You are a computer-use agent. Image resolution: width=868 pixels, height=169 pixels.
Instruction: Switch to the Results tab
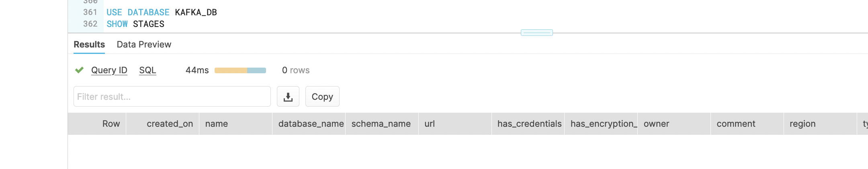pyautogui.click(x=89, y=44)
